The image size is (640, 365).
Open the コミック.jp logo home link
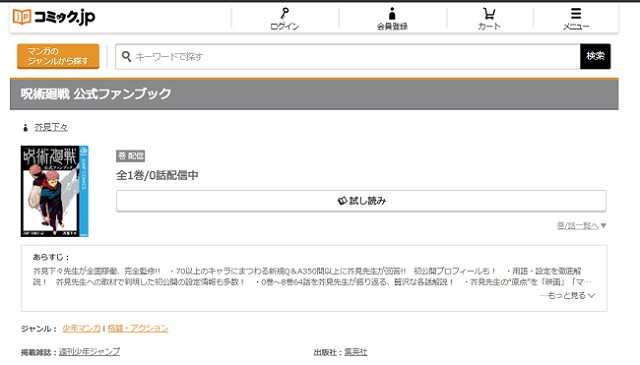54,17
